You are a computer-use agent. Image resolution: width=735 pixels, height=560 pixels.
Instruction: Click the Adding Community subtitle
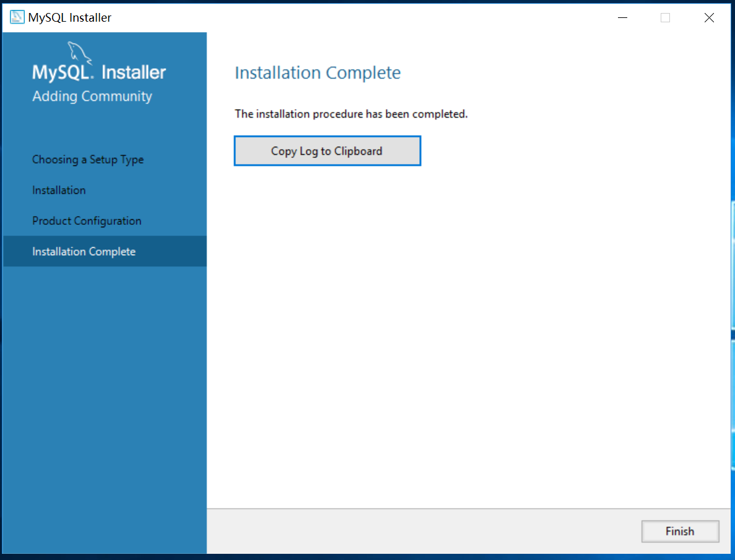click(x=92, y=96)
